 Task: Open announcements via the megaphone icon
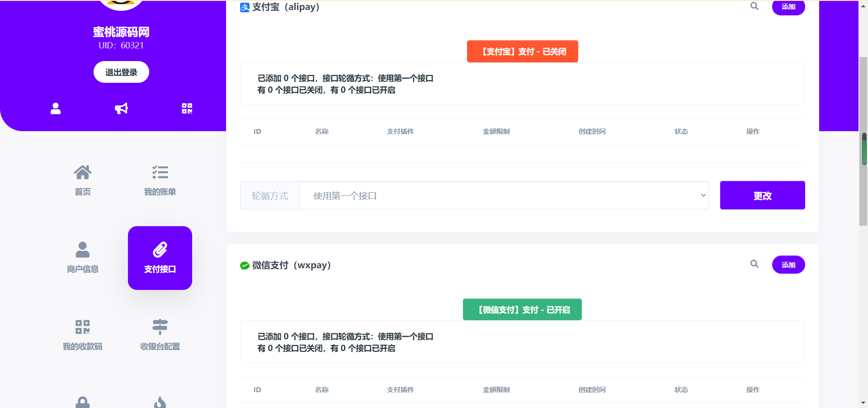[121, 109]
